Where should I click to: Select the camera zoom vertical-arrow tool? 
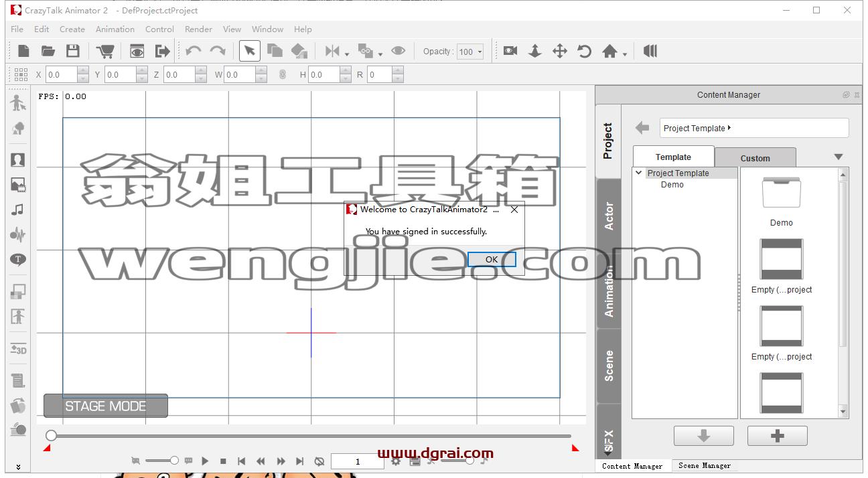(x=535, y=51)
